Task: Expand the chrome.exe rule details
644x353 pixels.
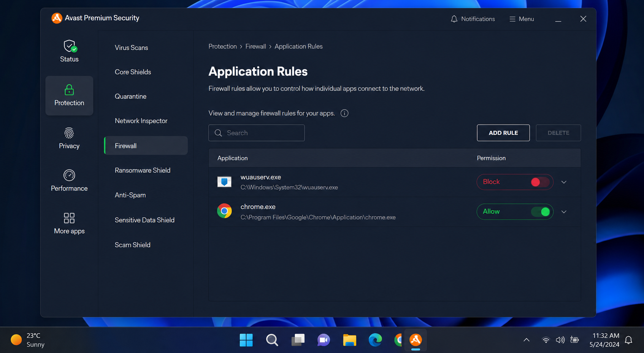Action: click(564, 212)
